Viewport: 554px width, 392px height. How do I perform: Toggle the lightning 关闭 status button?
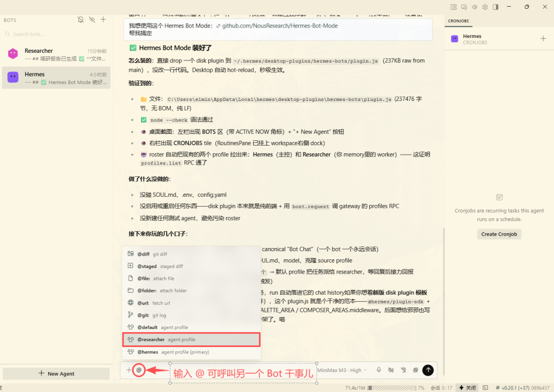pyautogui.click(x=467, y=388)
